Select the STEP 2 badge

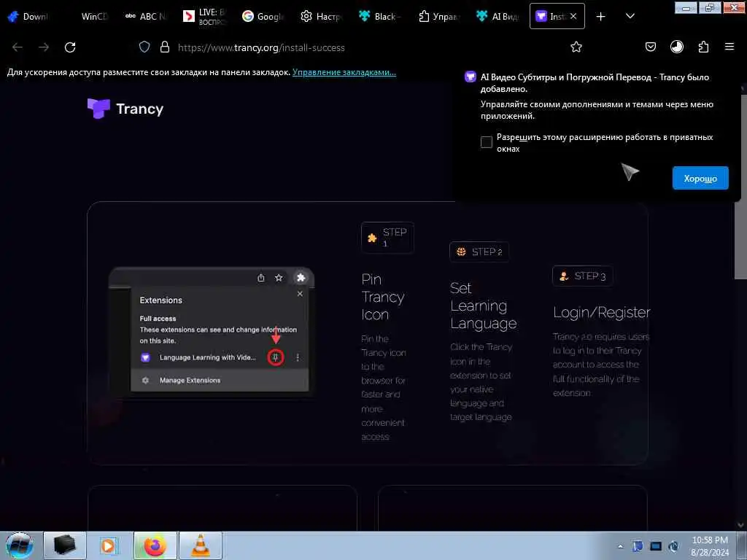click(x=479, y=252)
